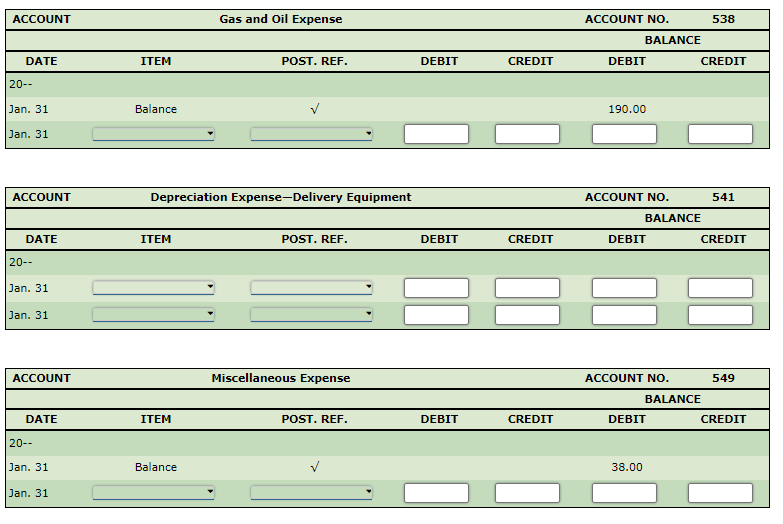This screenshot has width=783, height=524.
Task: Click Debit field in Miscellaneous Expense row
Action: (436, 493)
